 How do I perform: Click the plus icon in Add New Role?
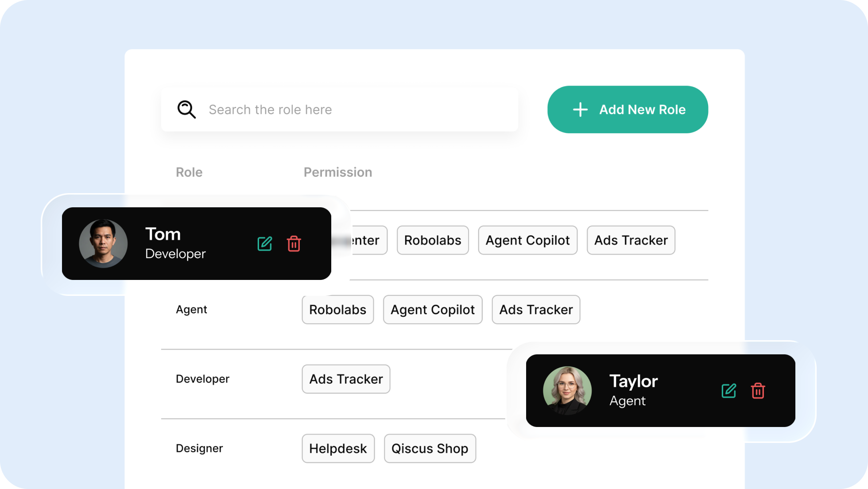point(580,109)
